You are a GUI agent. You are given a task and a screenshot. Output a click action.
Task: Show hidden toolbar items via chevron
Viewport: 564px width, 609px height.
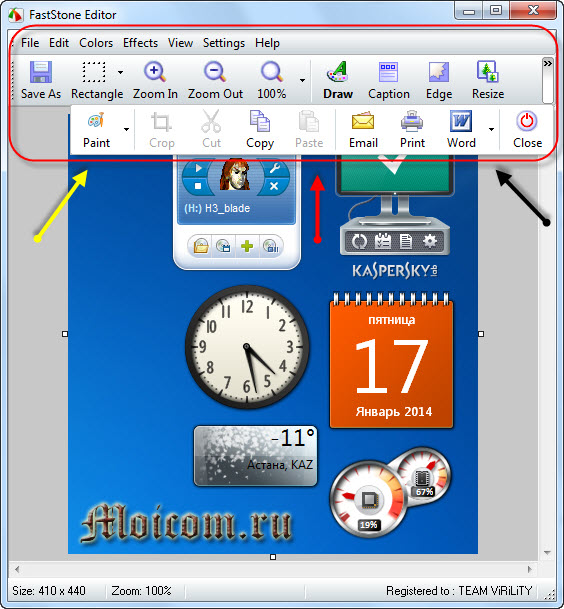(548, 63)
